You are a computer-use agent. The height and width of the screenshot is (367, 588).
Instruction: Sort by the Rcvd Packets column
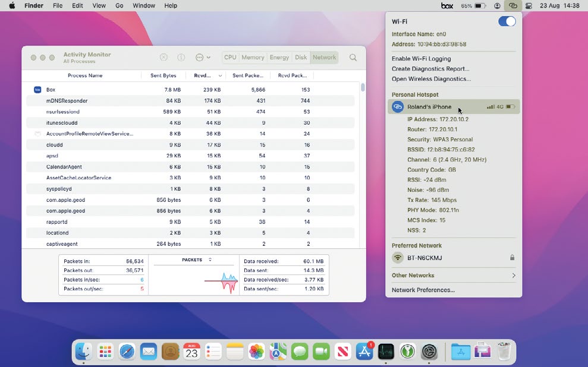coord(293,75)
